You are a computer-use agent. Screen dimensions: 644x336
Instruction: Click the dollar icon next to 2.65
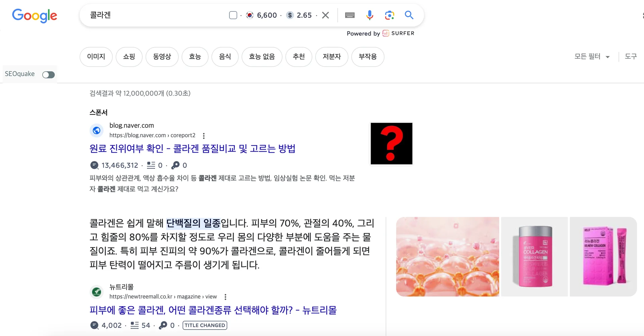point(289,15)
